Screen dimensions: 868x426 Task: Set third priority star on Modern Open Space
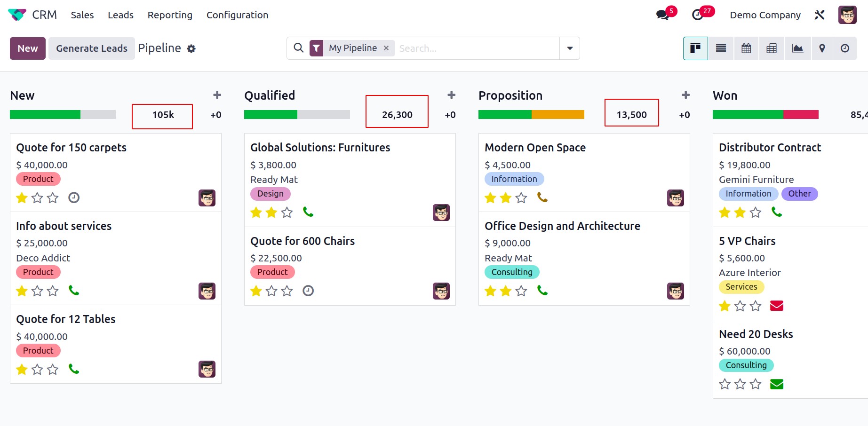(x=521, y=198)
